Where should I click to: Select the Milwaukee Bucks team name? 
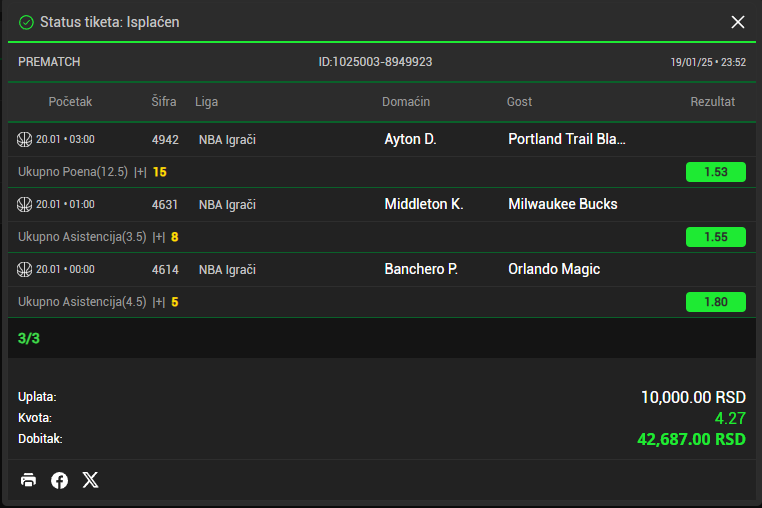(x=562, y=204)
